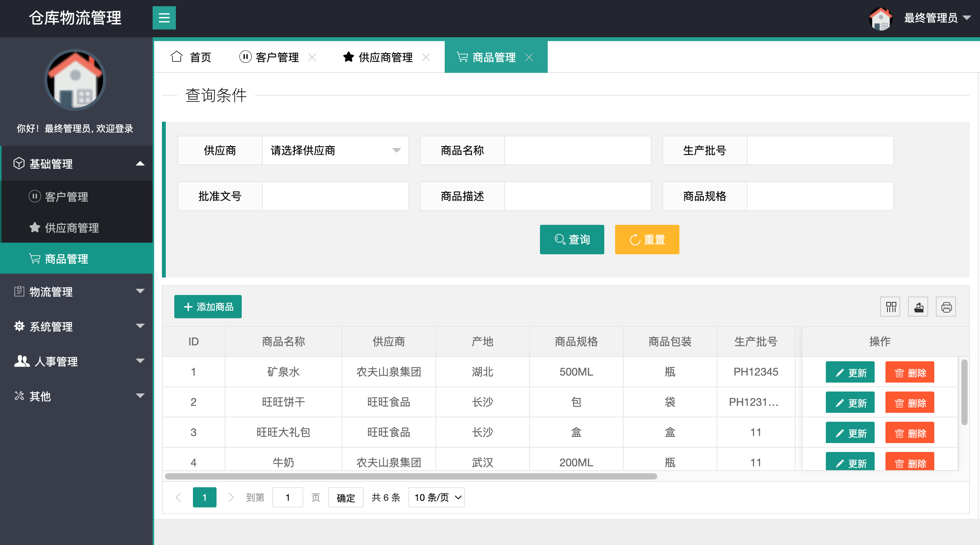Click the 商品名称 column header
The height and width of the screenshot is (545, 980).
pyautogui.click(x=284, y=341)
